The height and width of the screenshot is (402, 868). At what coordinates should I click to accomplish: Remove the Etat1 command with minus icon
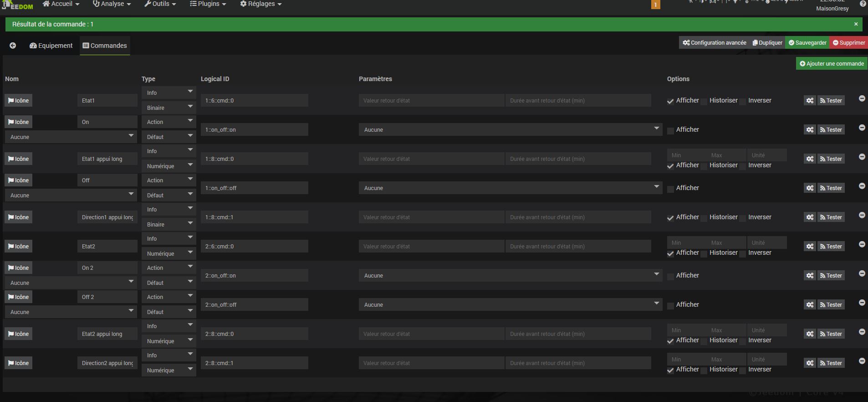[862, 98]
